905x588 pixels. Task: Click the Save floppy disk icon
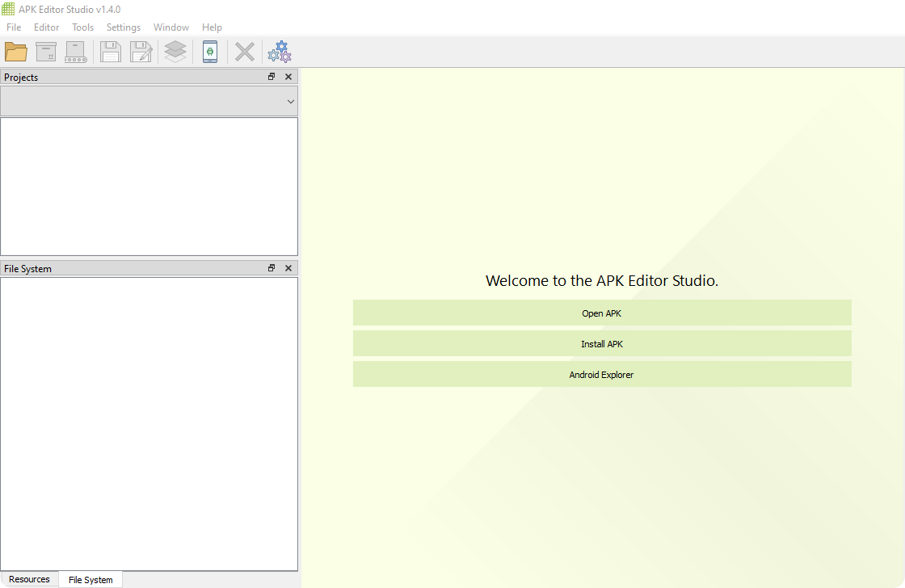pos(111,52)
